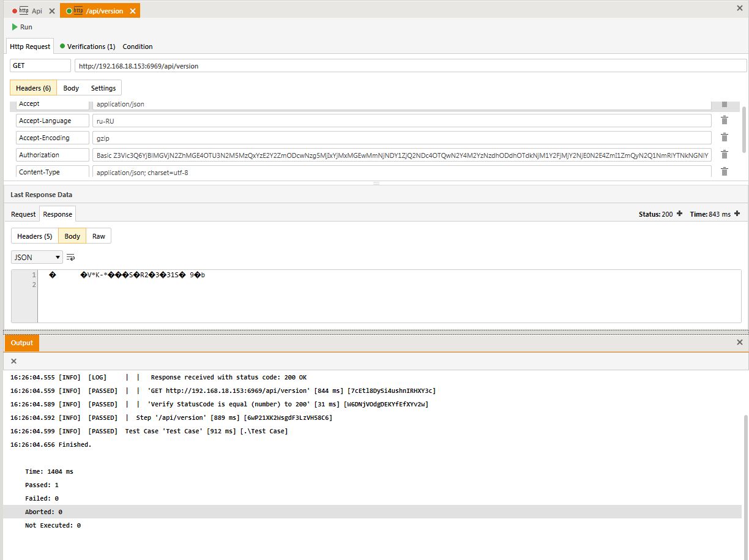Open the GET method selector
The height and width of the screenshot is (560, 749).
pos(40,65)
